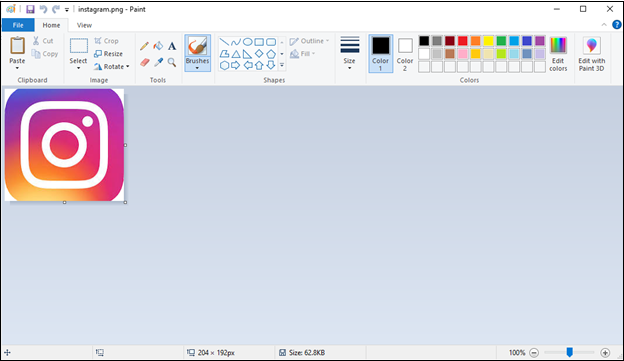The height and width of the screenshot is (361, 624).
Task: Choose the Curve shape
Action: pos(236,42)
